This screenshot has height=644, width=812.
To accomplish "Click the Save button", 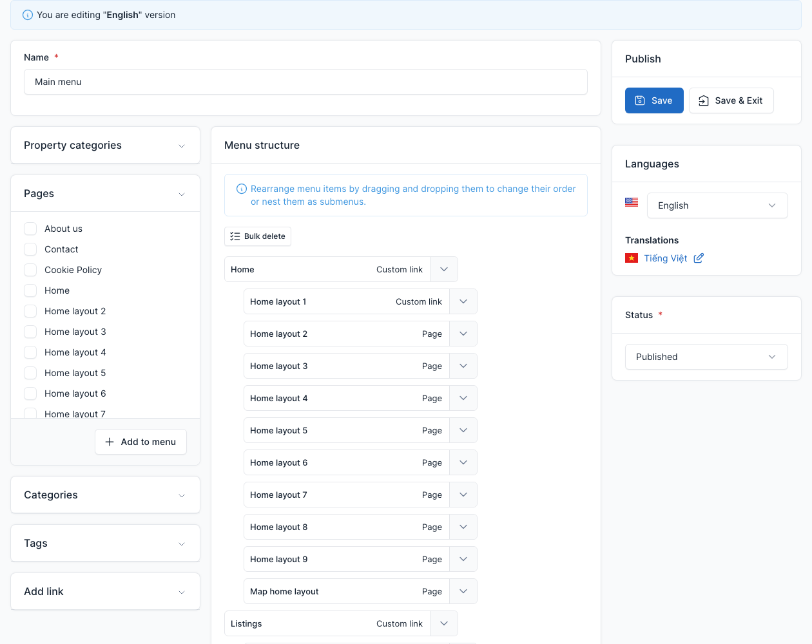I will 654,100.
